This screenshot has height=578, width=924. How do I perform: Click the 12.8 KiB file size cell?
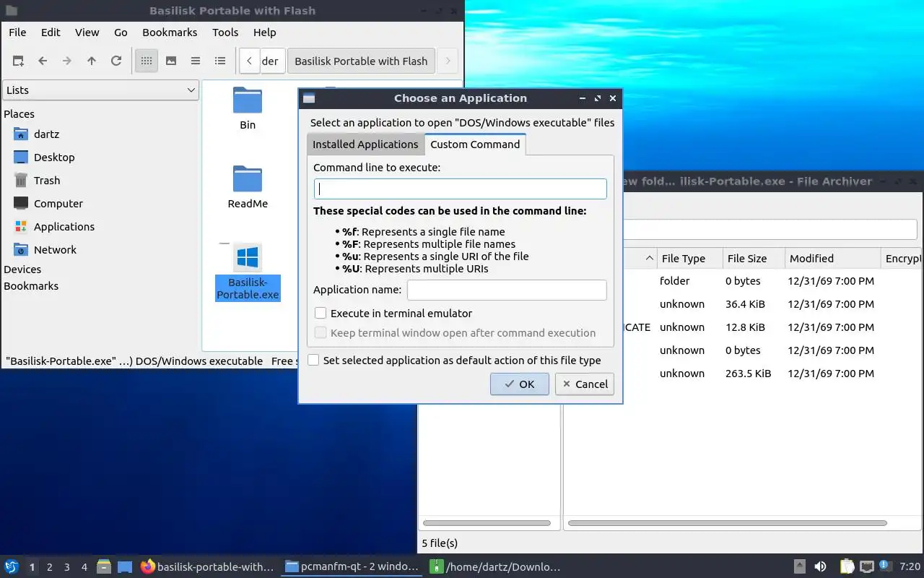[745, 327]
